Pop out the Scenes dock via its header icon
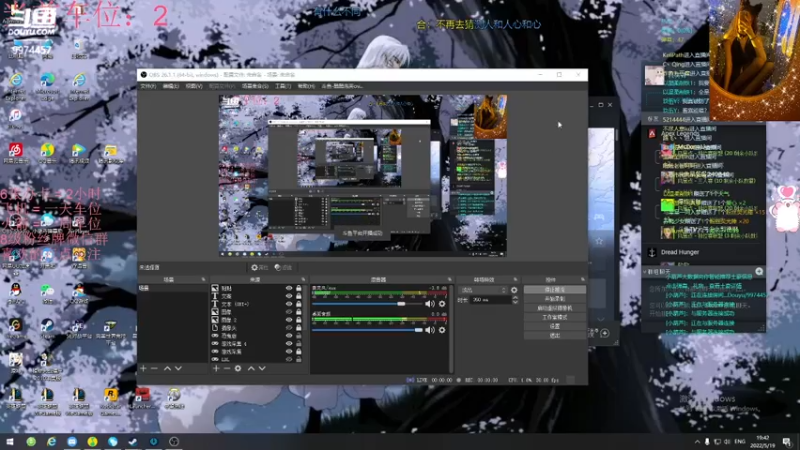The height and width of the screenshot is (450, 800). pyautogui.click(x=204, y=280)
